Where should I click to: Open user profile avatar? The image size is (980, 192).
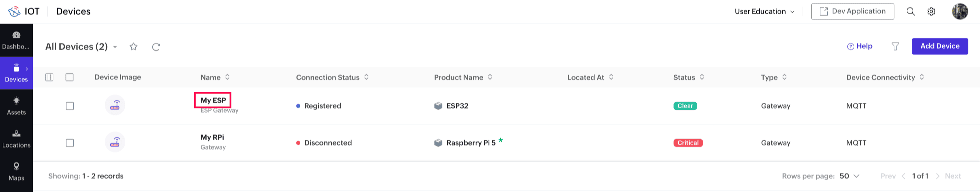(960, 11)
